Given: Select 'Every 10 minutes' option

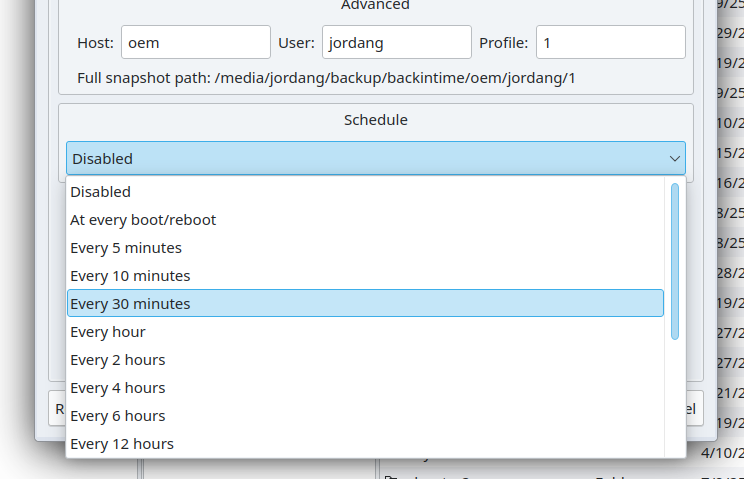Looking at the screenshot, I should (x=365, y=276).
